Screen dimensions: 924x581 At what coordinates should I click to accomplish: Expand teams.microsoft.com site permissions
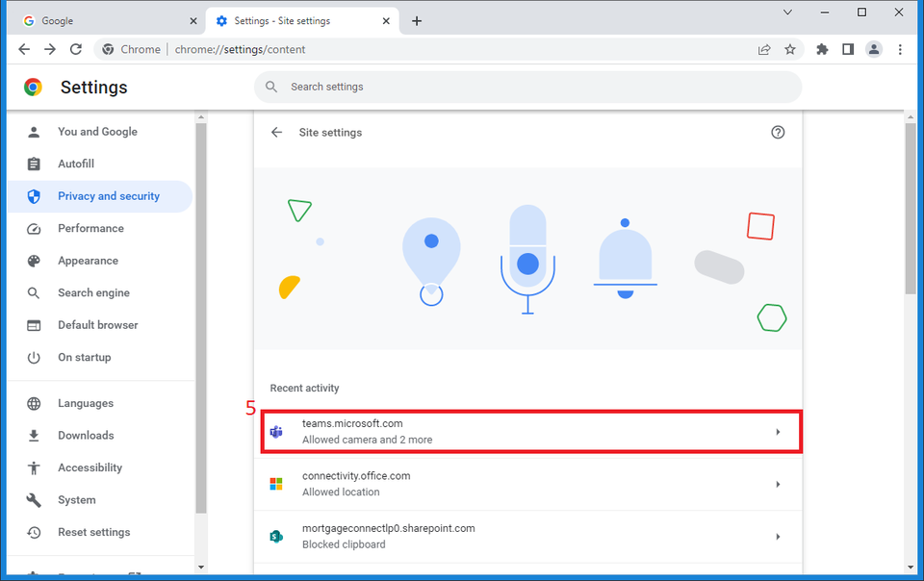pos(778,432)
